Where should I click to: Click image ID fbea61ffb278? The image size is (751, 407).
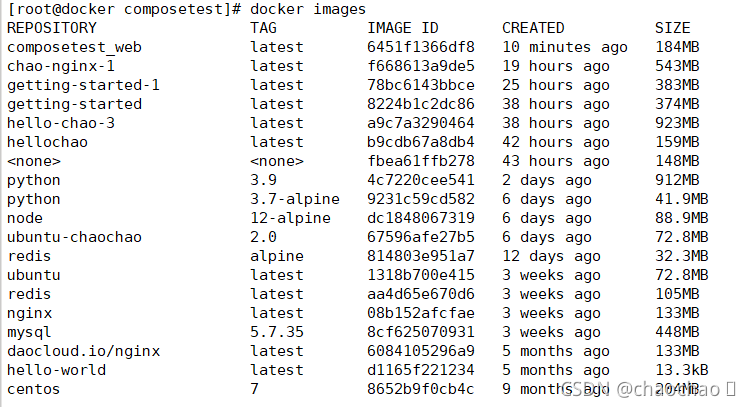[x=421, y=161]
